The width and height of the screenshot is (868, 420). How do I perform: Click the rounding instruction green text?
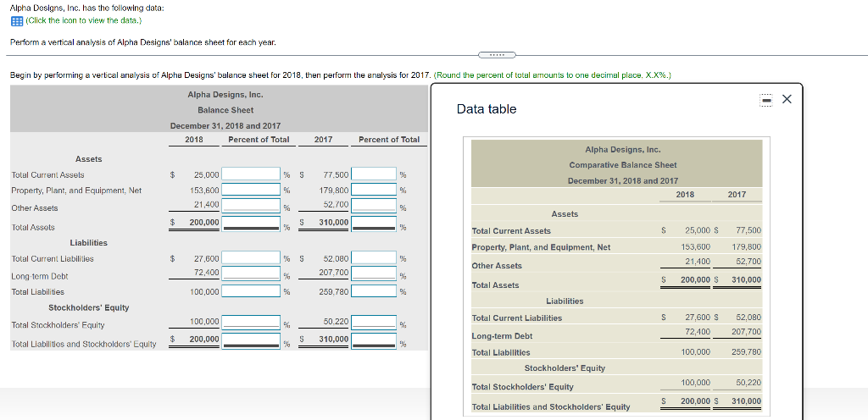[553, 75]
